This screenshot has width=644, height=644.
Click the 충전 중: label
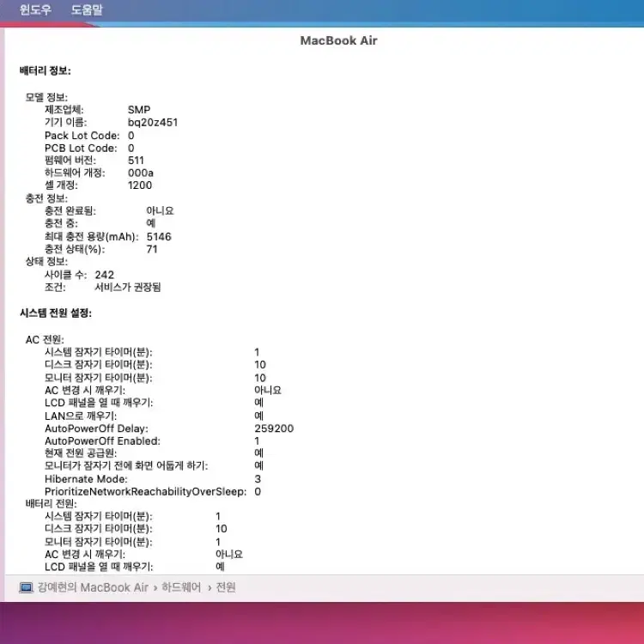61,223
